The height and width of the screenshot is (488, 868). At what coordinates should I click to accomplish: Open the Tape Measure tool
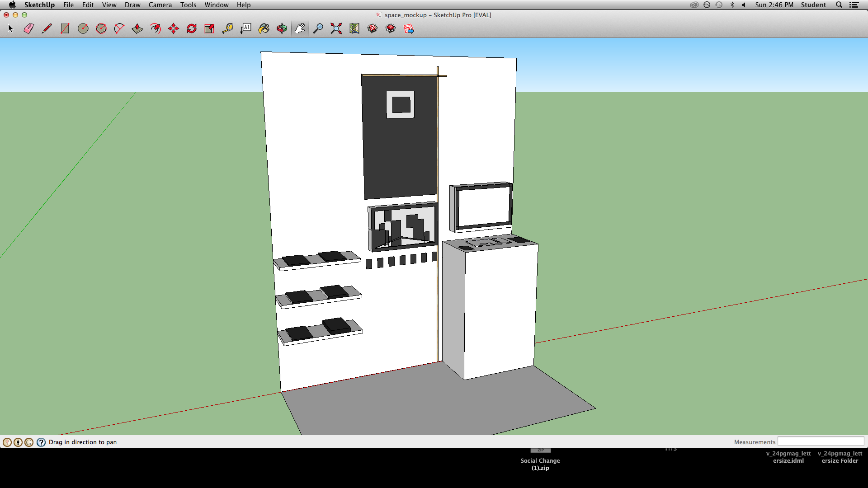pyautogui.click(x=227, y=28)
